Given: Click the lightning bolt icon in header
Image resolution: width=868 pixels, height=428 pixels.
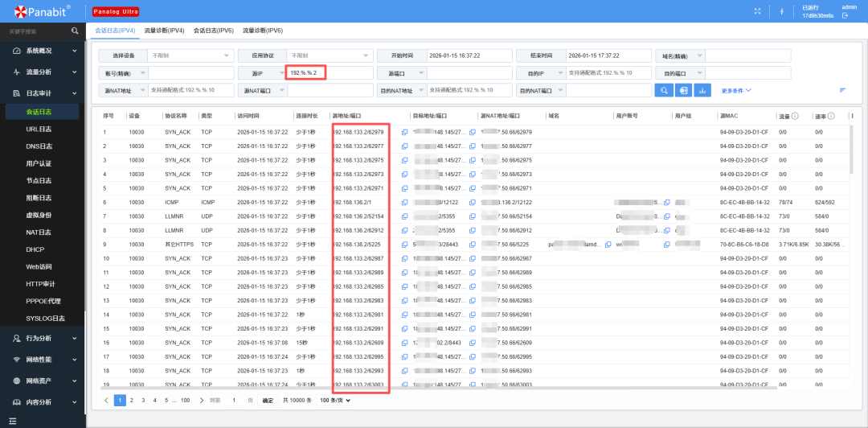Looking at the screenshot, I should (x=782, y=11).
